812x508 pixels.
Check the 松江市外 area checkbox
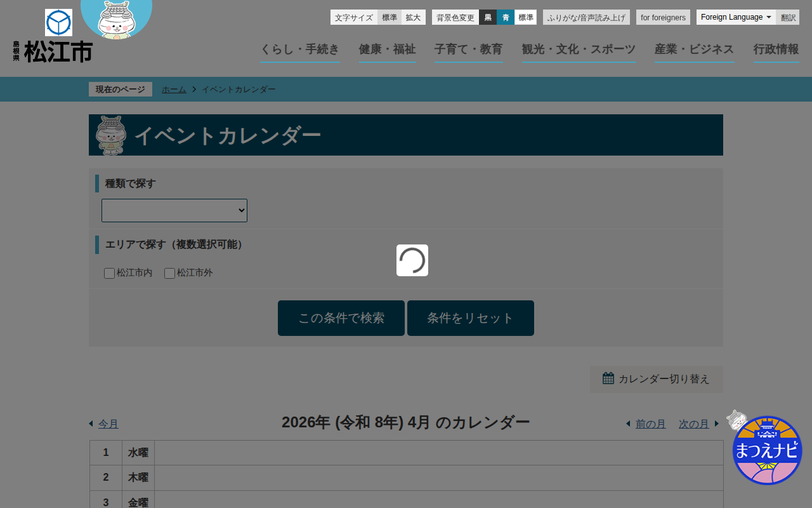169,273
